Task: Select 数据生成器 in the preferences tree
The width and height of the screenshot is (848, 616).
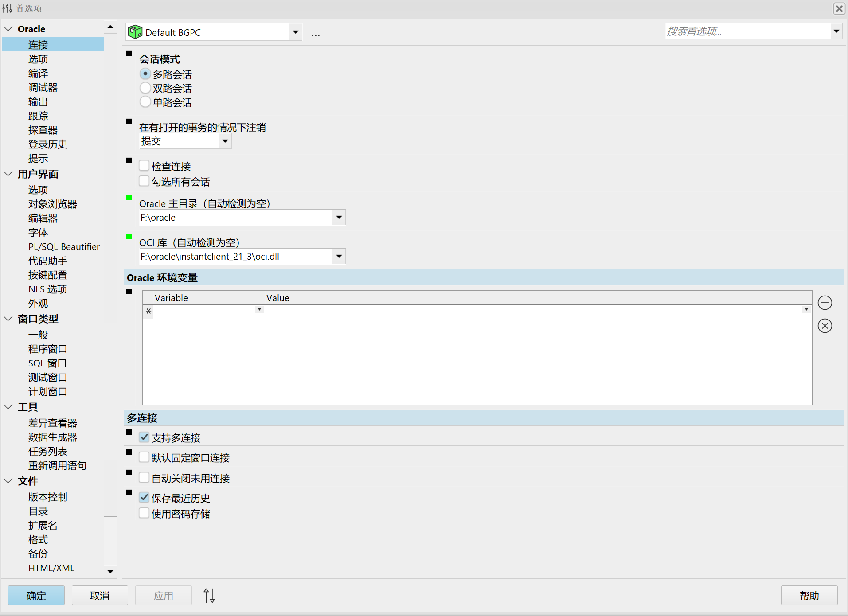Action: point(53,437)
